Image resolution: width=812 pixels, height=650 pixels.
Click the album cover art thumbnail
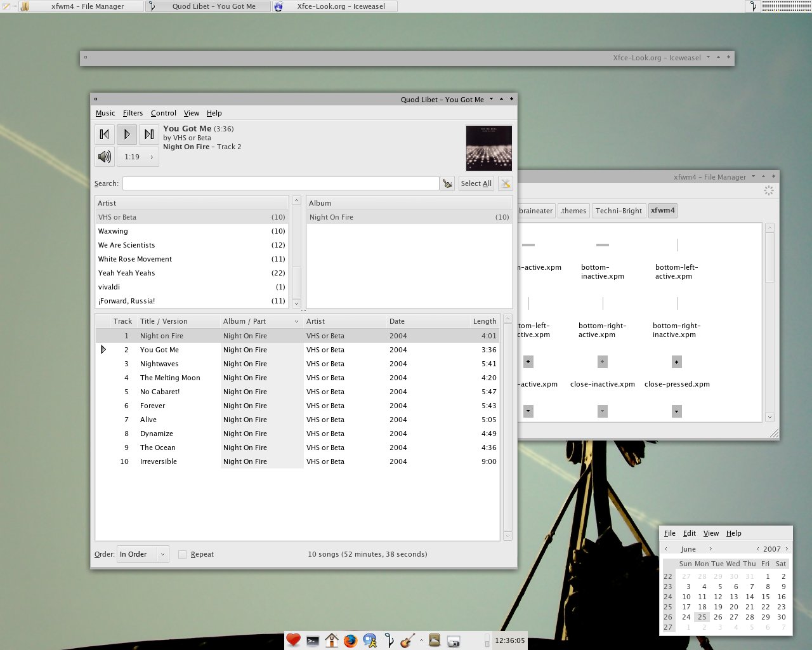pyautogui.click(x=489, y=148)
